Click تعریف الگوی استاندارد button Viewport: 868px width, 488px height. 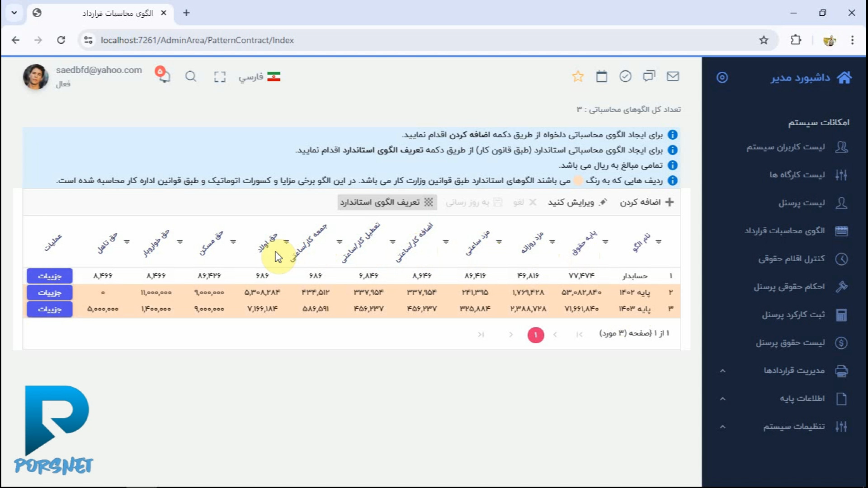tap(387, 202)
